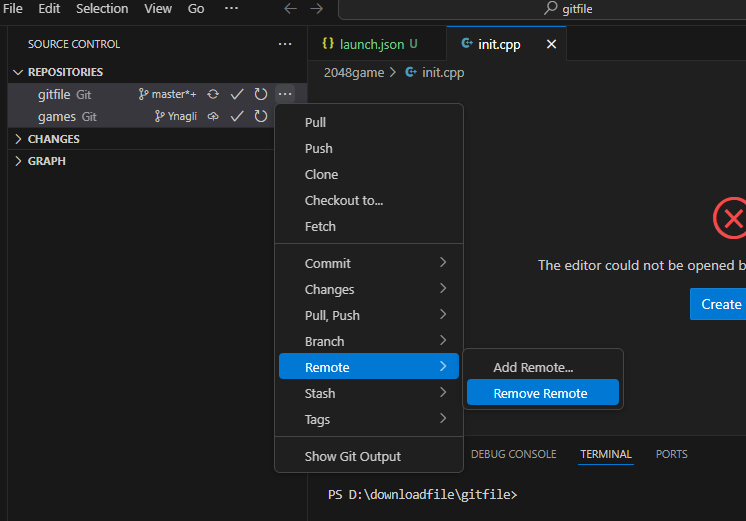Click the gitfile repository more actions ellipsis

click(285, 94)
